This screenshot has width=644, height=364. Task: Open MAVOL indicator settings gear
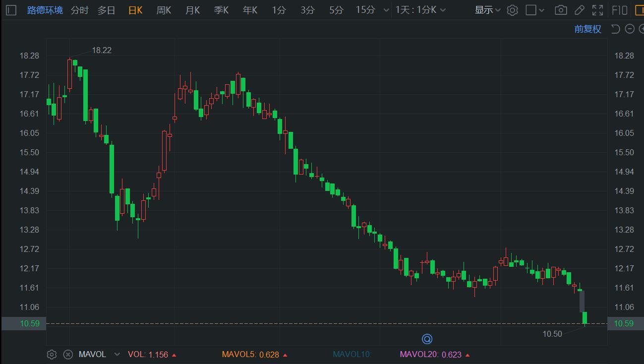pos(52,355)
